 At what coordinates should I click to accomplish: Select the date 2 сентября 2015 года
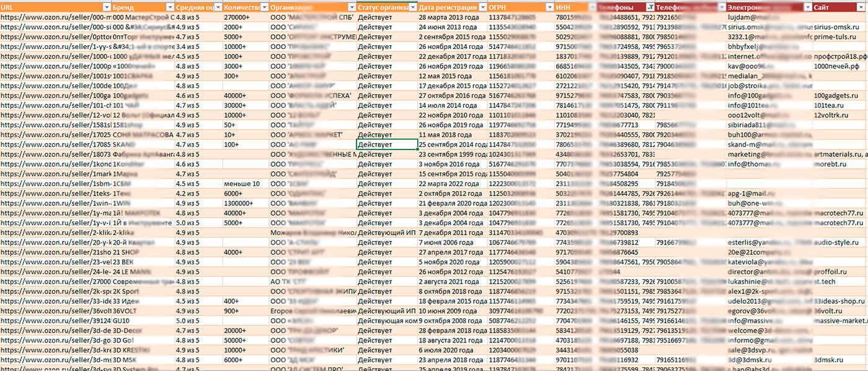click(x=453, y=37)
